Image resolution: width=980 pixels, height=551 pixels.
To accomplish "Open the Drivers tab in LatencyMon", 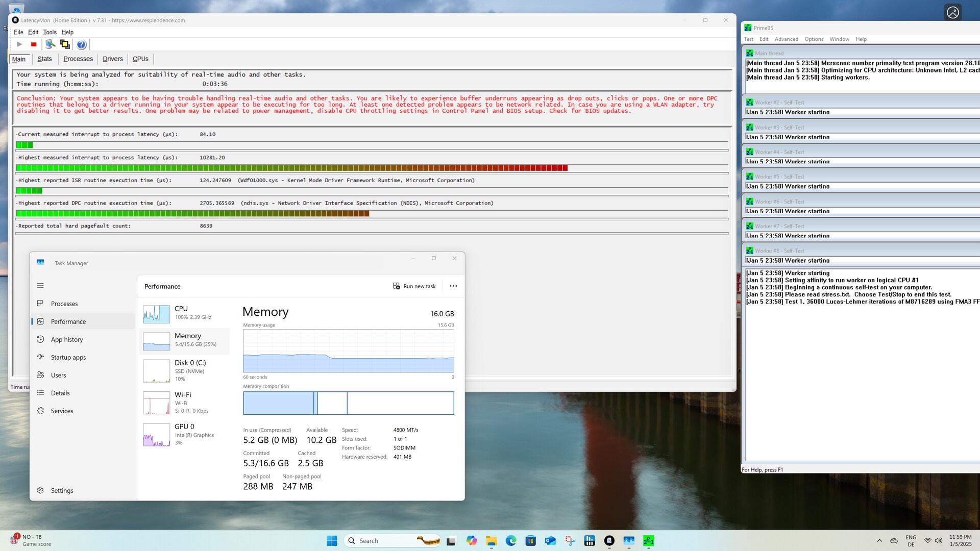I will coord(112,59).
